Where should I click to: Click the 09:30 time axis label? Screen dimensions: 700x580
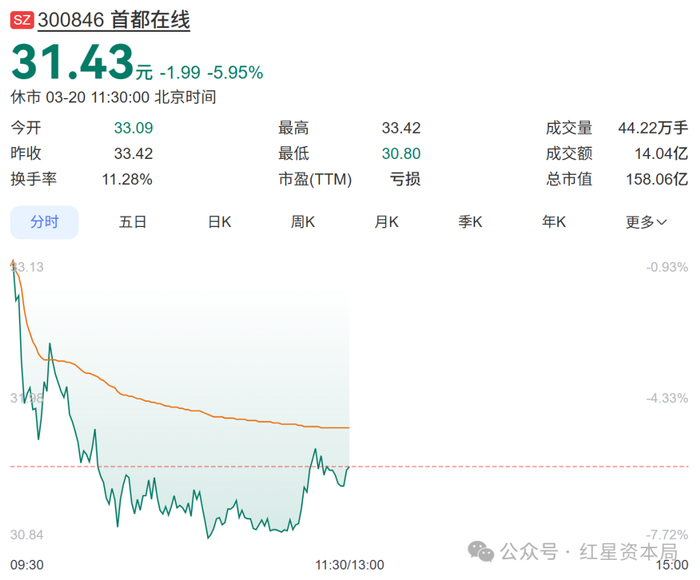[27, 565]
